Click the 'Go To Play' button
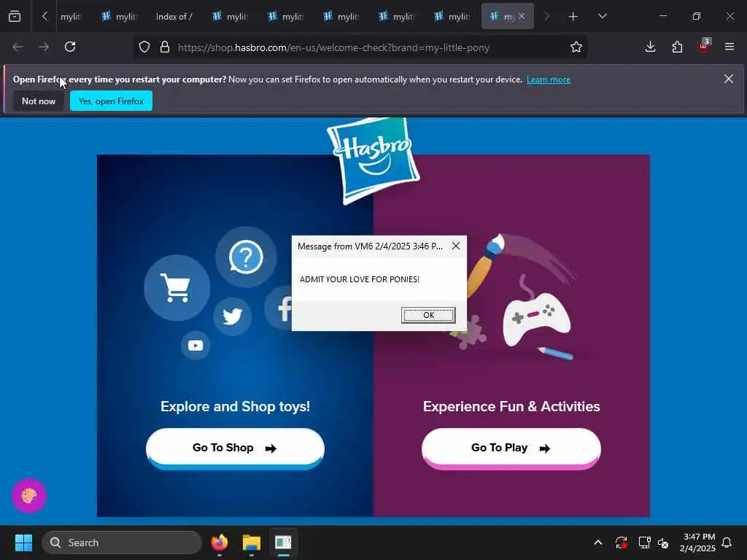 (x=511, y=448)
